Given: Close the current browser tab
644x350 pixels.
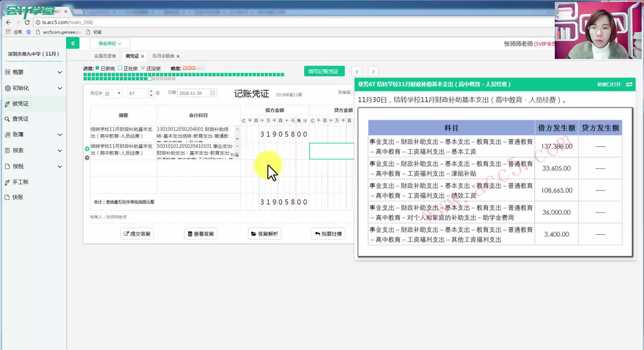Looking at the screenshot, I should [x=66, y=11].
